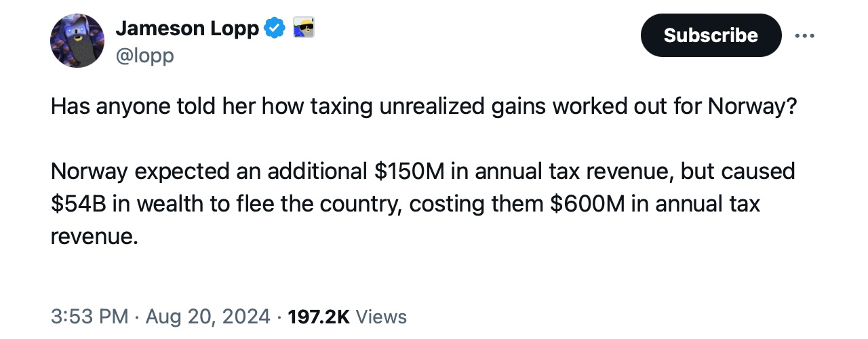The height and width of the screenshot is (339, 868).
Task: Click the sunglasses affiliate badge beside the name
Action: click(303, 28)
